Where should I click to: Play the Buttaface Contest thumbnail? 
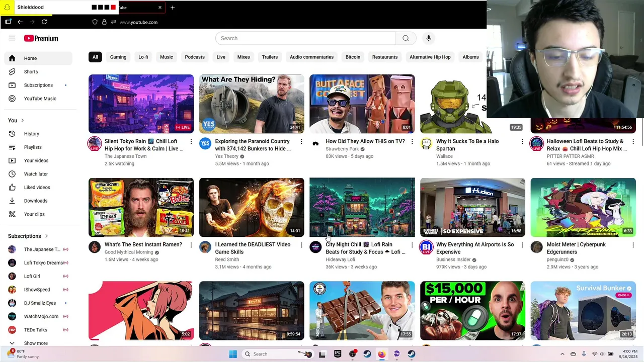362,104
